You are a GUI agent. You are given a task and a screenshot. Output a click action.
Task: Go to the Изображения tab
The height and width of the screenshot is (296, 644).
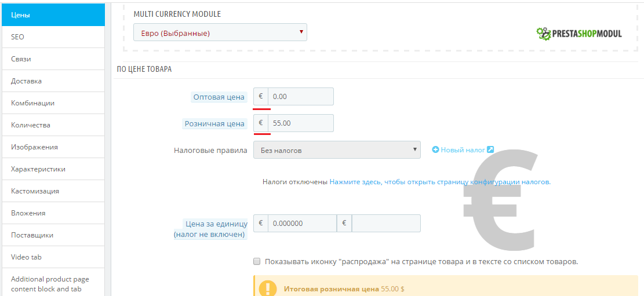(53, 147)
